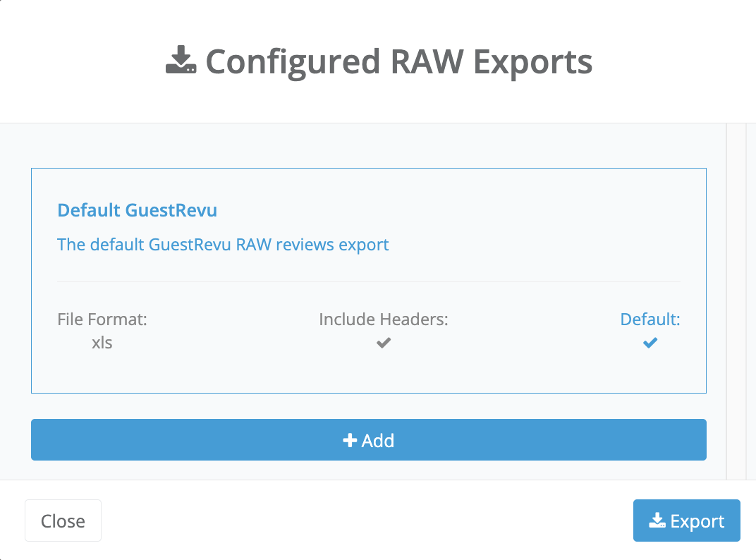Click the Default label

pos(650,319)
